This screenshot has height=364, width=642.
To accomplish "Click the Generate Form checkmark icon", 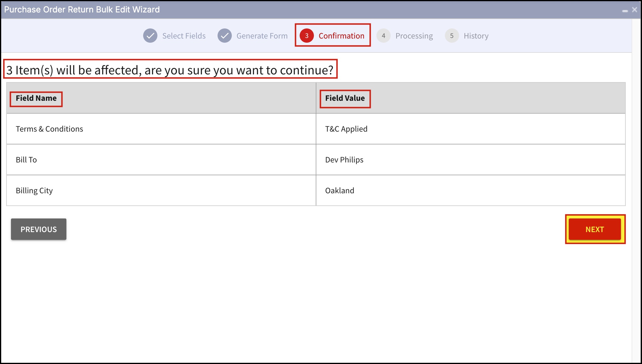I will (x=225, y=36).
